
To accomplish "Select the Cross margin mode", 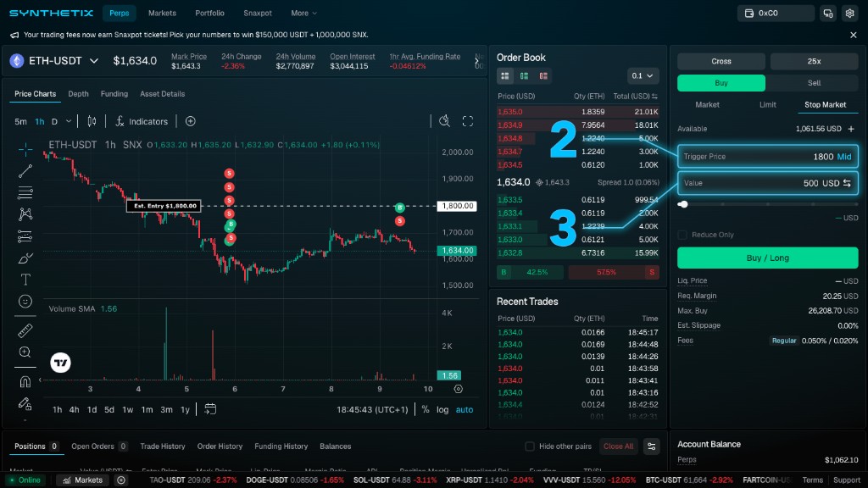I will pyautogui.click(x=721, y=61).
